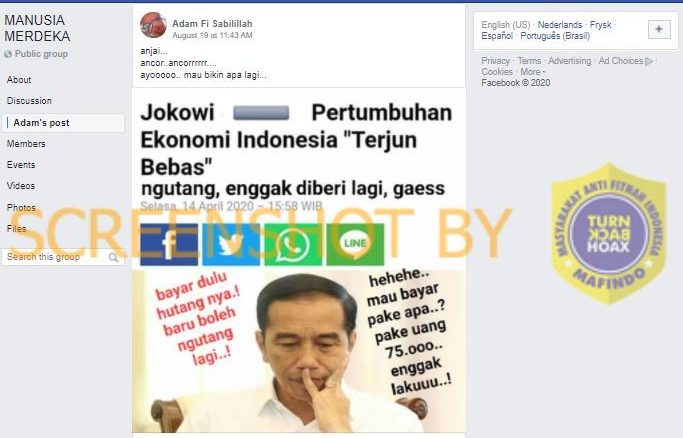683x438 pixels.
Task: Select Português (Brasil) language link
Action: click(x=555, y=36)
